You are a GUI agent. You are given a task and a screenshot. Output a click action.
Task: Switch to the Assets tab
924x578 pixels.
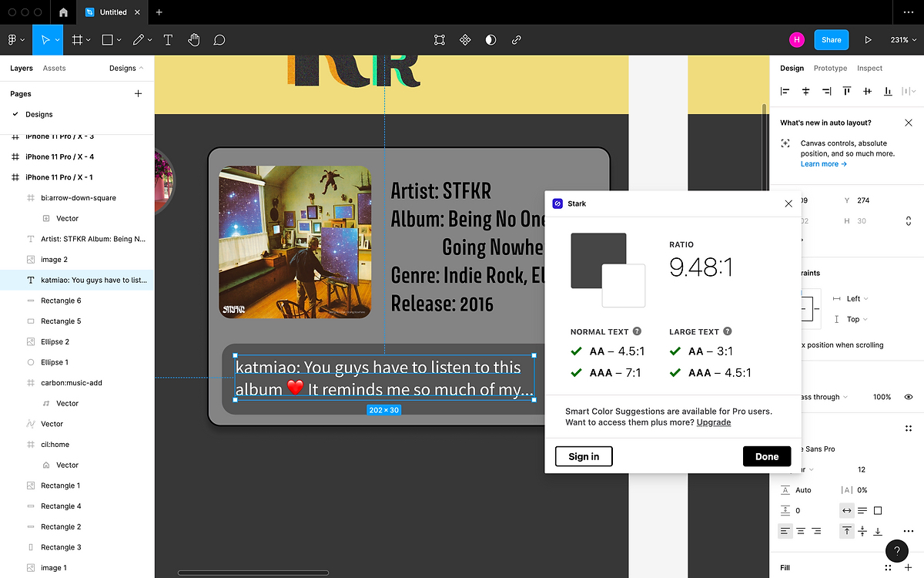[x=54, y=68]
